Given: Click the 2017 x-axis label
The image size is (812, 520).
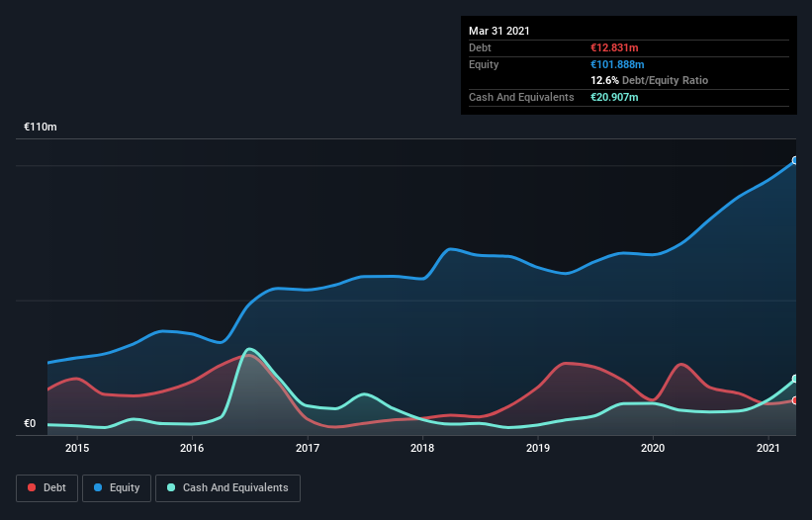Looking at the screenshot, I should 307,448.
